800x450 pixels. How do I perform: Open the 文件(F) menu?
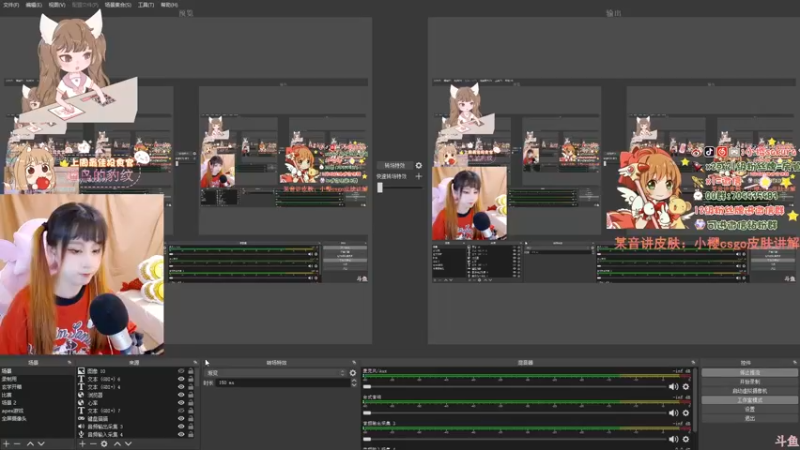tap(11, 5)
